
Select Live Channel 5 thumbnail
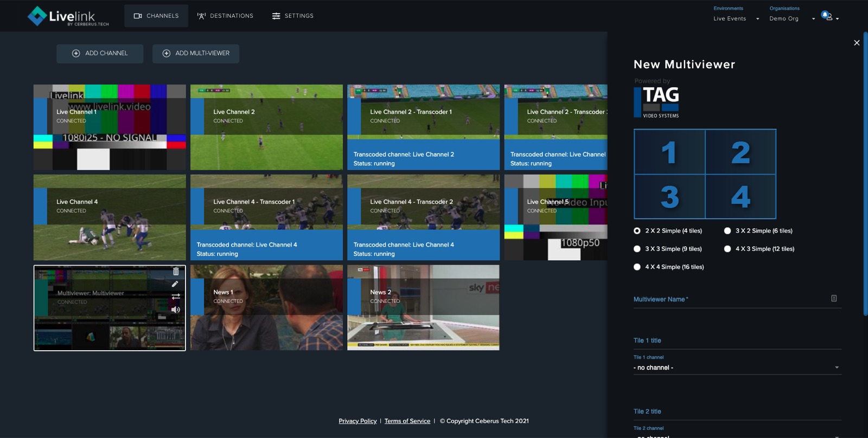click(x=556, y=217)
